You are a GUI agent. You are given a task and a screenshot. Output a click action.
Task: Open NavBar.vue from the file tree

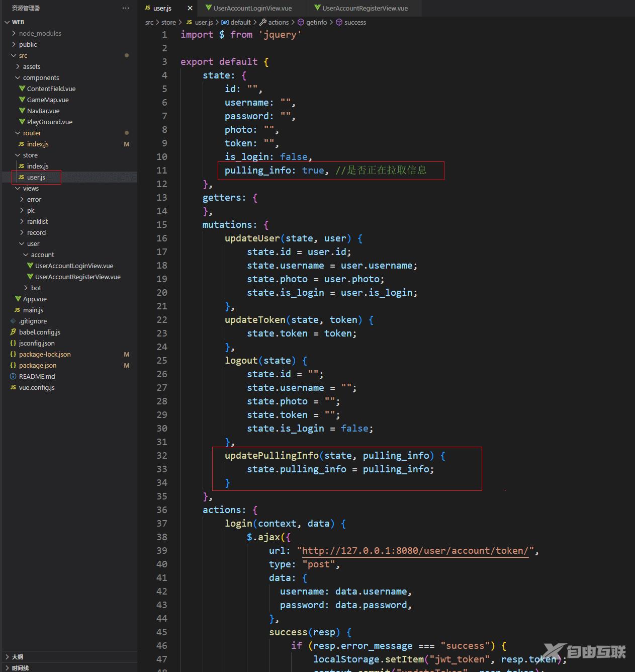[x=43, y=111]
